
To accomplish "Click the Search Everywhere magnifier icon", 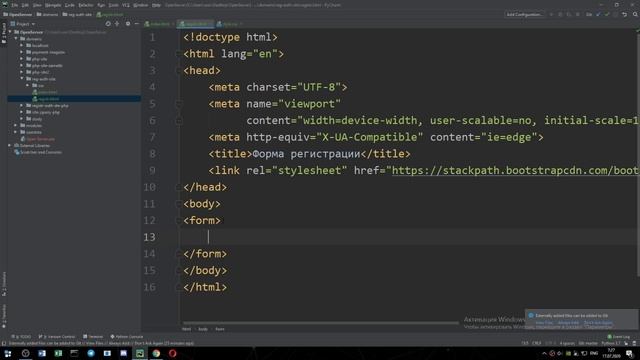I will coord(635,15).
